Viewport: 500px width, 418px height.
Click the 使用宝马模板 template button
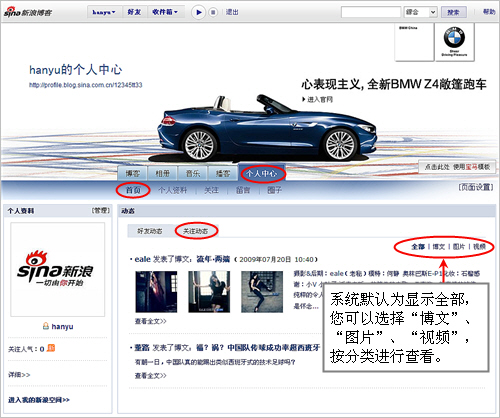[x=457, y=167]
